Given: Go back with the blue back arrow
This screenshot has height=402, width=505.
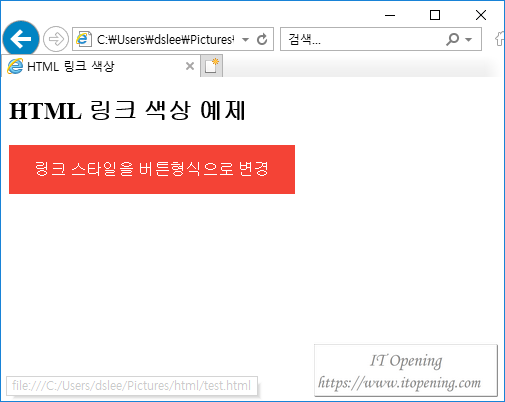Looking at the screenshot, I should pyautogui.click(x=21, y=39).
